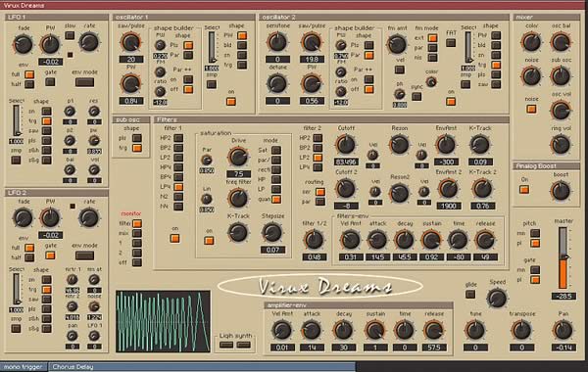The image size is (588, 372).
Task: Set monitor to mix
Action: point(137,233)
